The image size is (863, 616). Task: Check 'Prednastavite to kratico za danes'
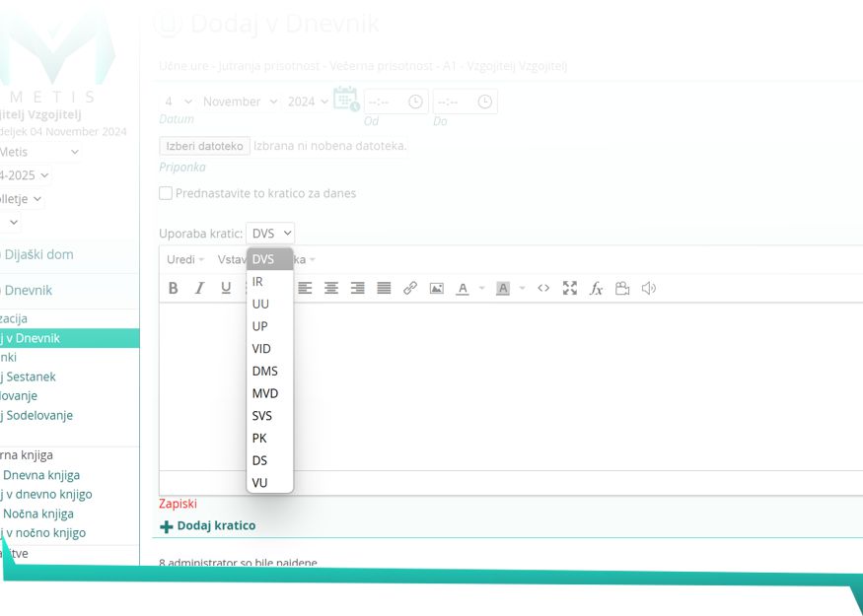(166, 193)
